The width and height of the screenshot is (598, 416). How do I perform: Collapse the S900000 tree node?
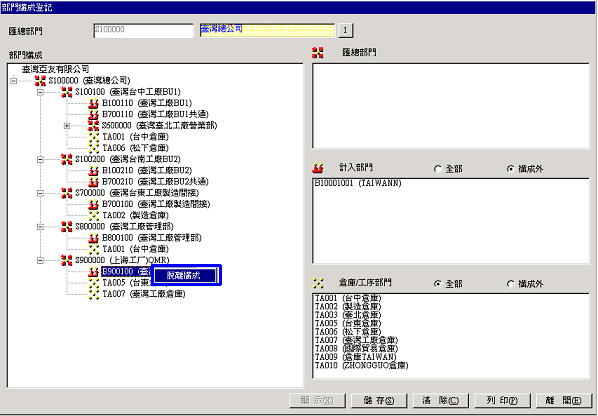(40, 260)
